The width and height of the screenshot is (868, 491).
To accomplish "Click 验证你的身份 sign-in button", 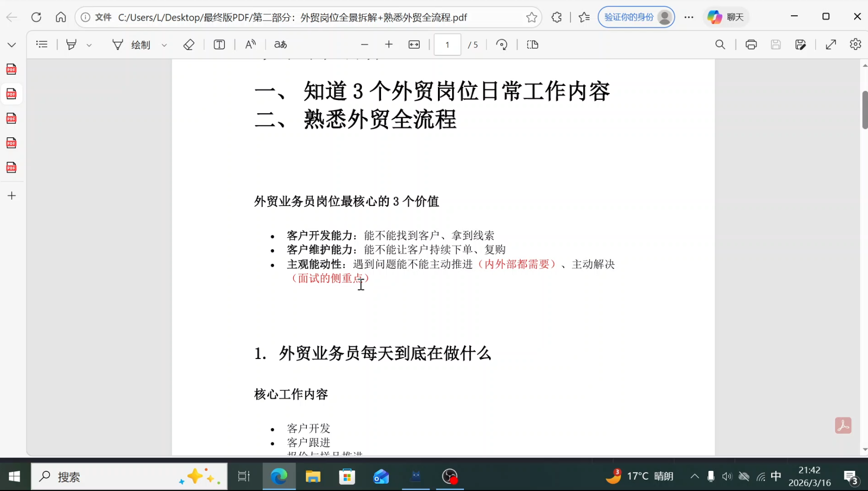I will (636, 17).
